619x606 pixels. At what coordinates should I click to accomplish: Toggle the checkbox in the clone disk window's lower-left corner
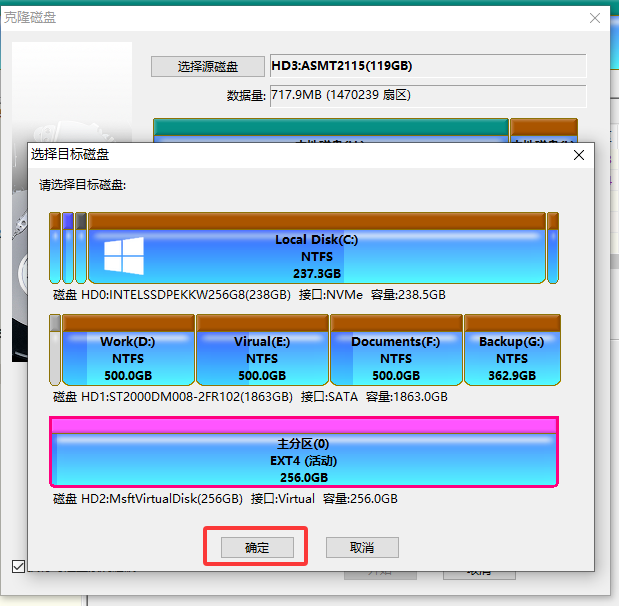tap(19, 566)
